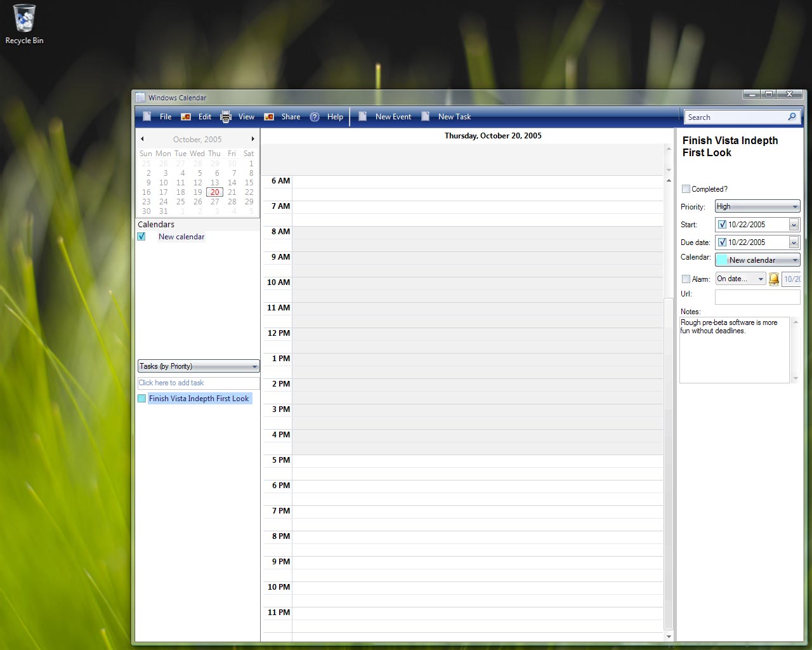
Task: Click the Share menu icon
Action: [269, 117]
